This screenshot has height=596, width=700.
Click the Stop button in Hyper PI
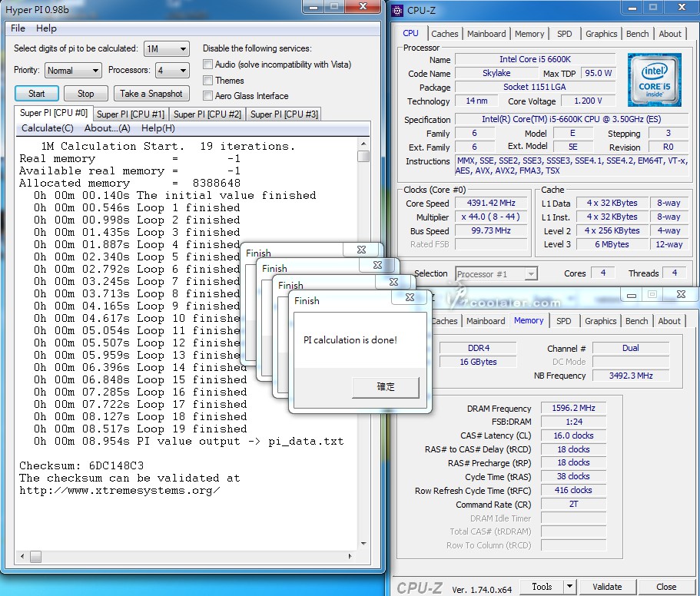pyautogui.click(x=86, y=94)
